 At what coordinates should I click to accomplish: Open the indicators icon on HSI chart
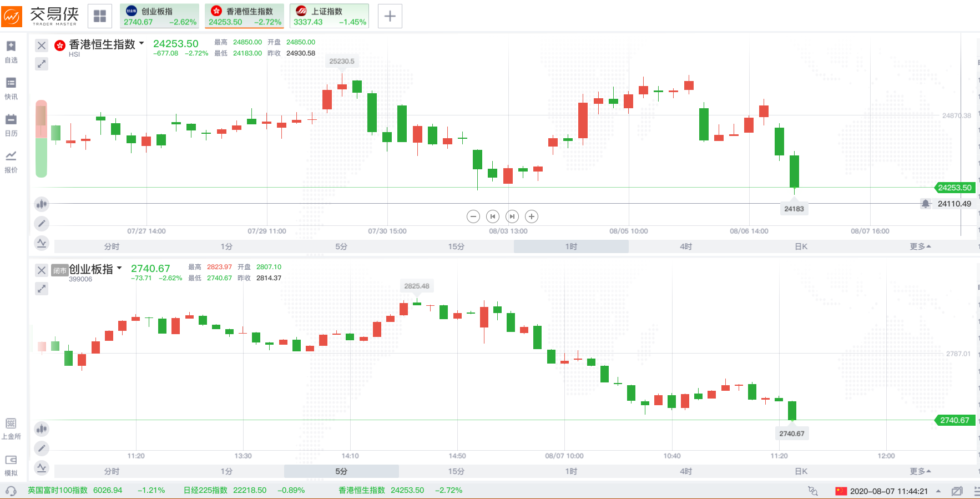(42, 243)
